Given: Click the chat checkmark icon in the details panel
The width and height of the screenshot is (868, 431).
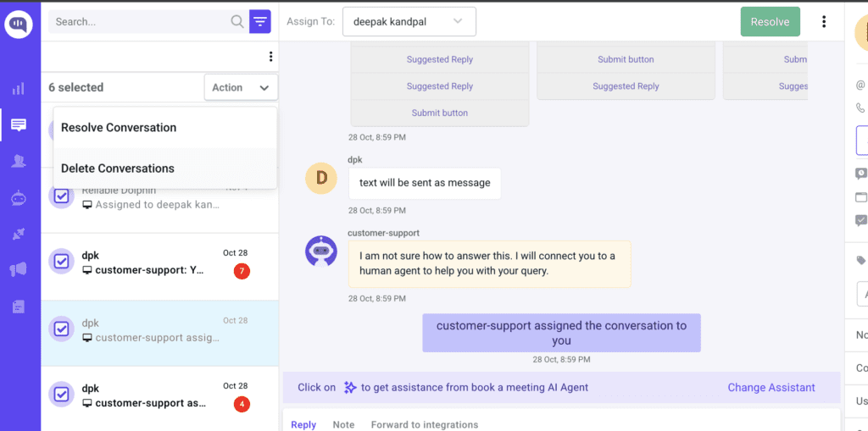Looking at the screenshot, I should (861, 221).
